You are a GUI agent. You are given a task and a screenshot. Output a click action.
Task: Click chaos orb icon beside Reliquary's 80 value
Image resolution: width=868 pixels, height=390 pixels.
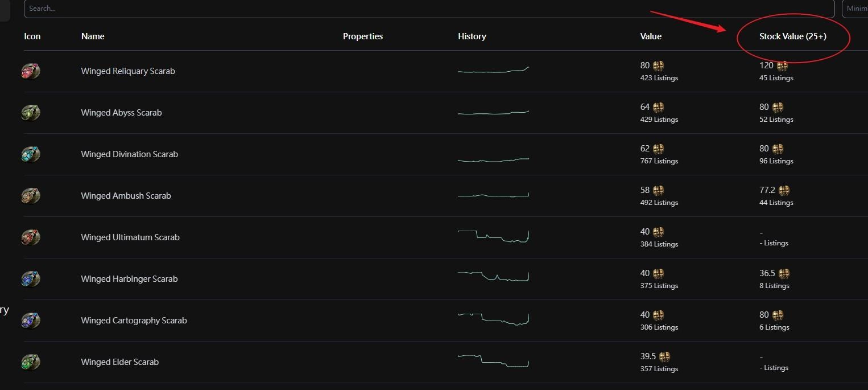658,65
